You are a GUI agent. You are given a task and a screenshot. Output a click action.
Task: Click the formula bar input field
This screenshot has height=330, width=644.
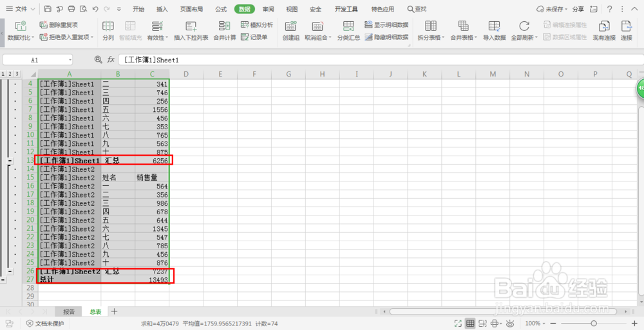pos(381,60)
